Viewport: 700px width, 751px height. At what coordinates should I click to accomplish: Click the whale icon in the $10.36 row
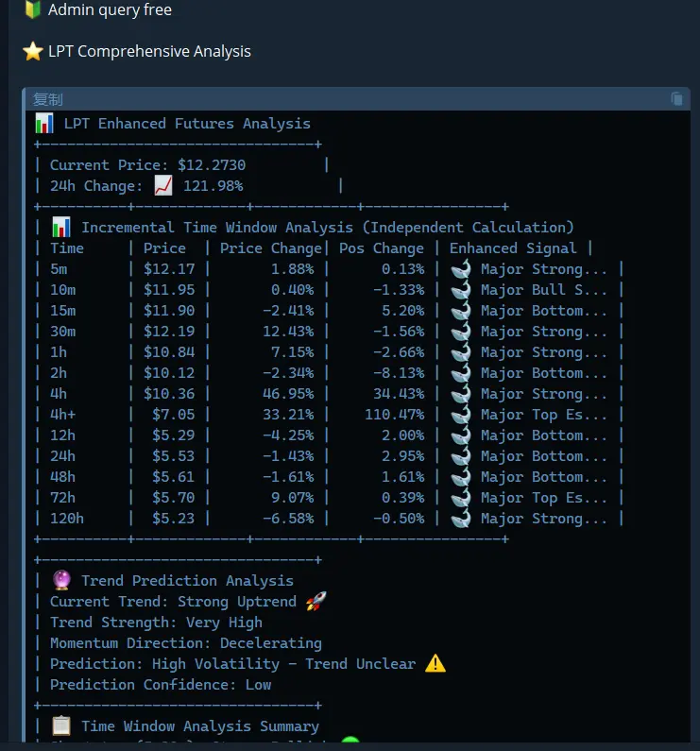click(461, 394)
